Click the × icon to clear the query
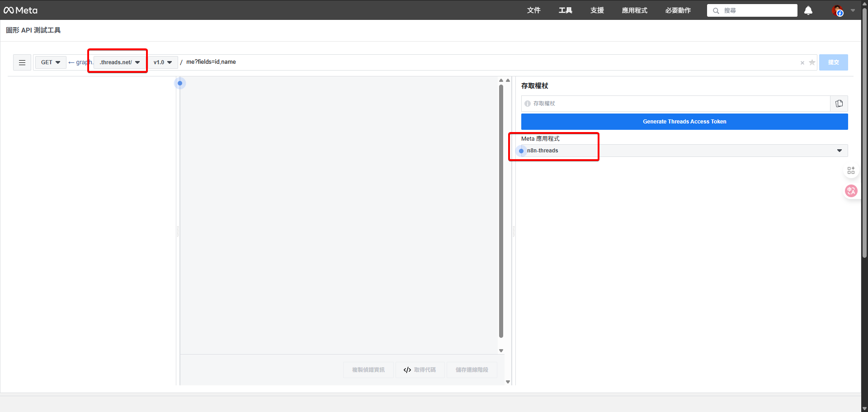This screenshot has height=412, width=868. [x=802, y=63]
